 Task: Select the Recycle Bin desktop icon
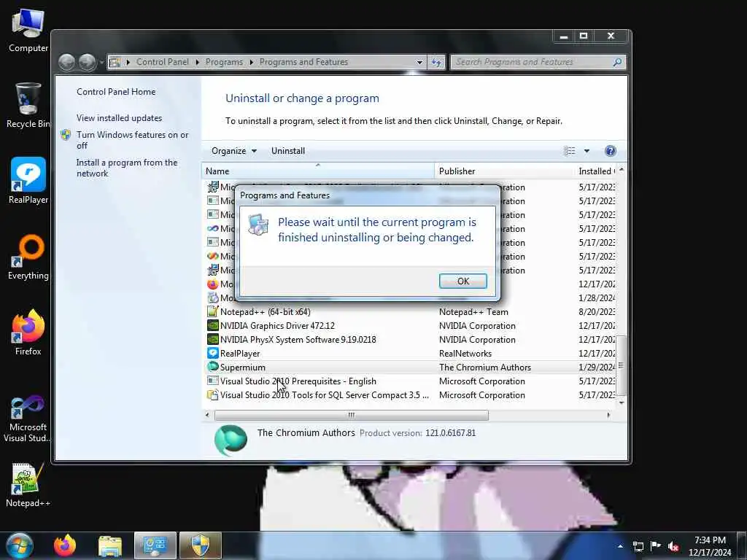(x=28, y=106)
